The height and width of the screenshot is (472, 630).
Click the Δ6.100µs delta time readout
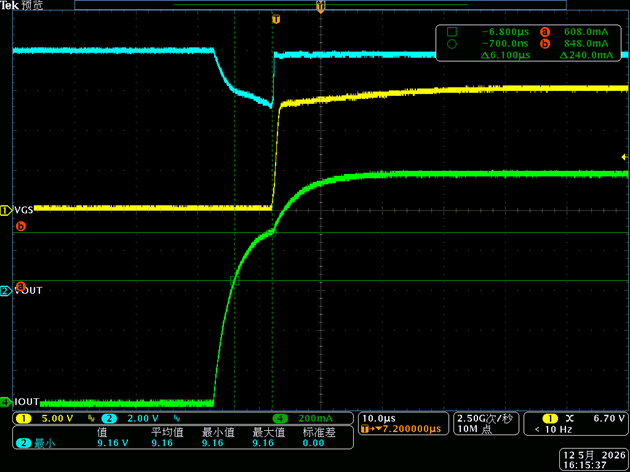click(x=505, y=55)
